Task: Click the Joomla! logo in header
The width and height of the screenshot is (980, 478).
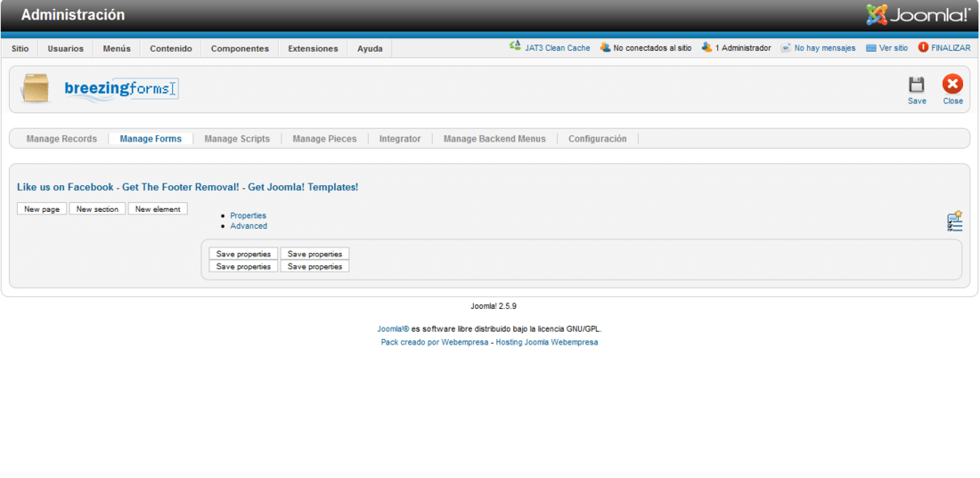Action: 919,15
